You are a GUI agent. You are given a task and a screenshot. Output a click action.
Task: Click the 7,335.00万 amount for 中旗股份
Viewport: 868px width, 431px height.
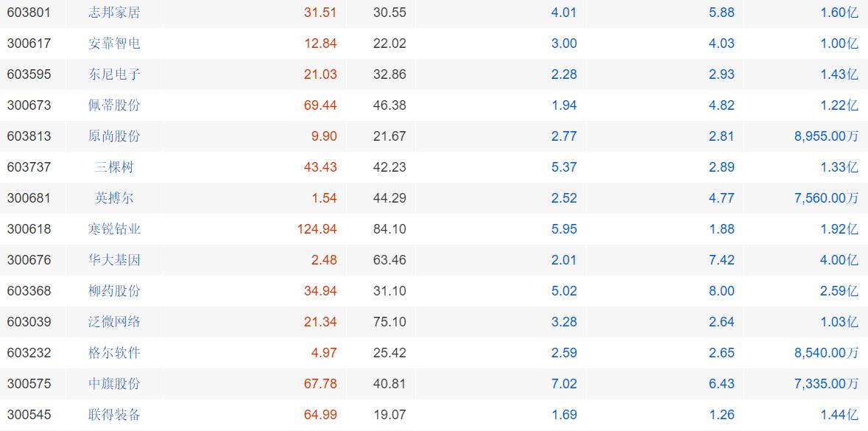827,384
